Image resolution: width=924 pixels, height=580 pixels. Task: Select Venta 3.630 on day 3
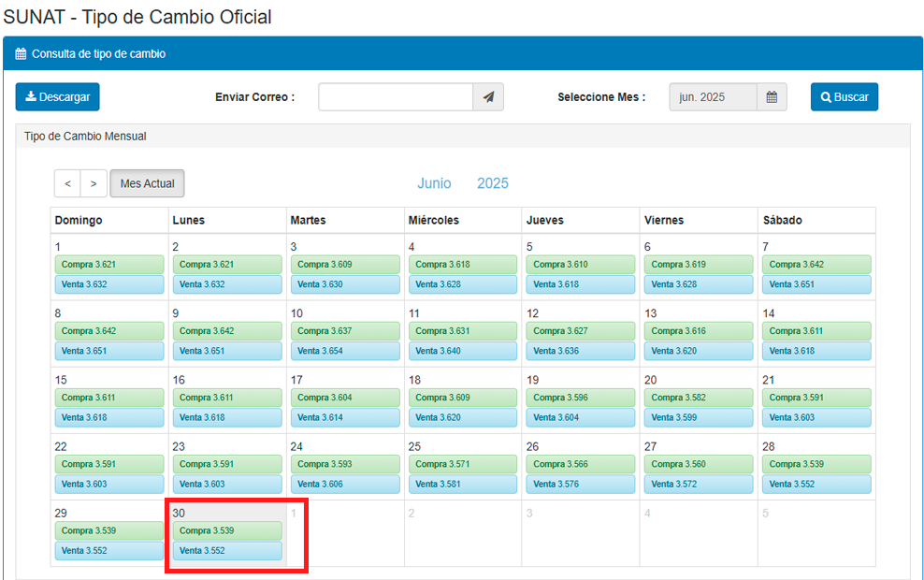click(x=345, y=284)
